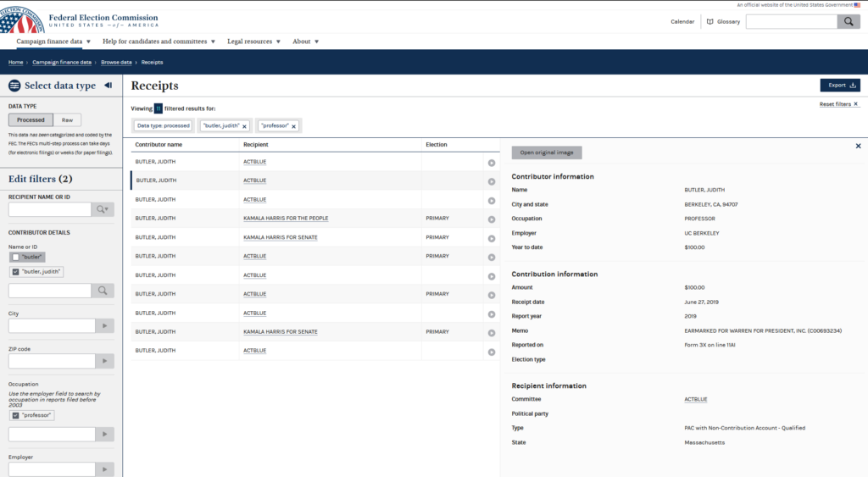Open the KAMALA HARRIS FOR THE PEOPLE recipient link
Image resolution: width=868 pixels, height=477 pixels.
click(x=286, y=219)
